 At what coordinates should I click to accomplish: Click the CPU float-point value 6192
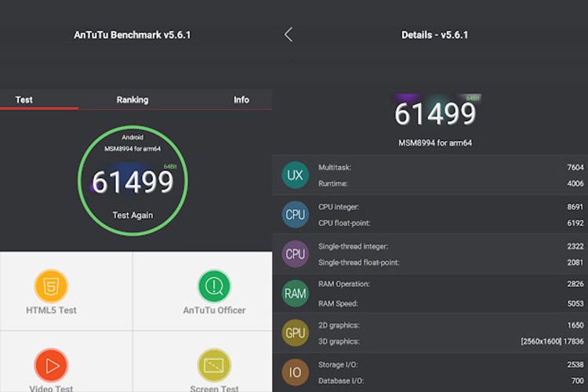[x=575, y=223]
